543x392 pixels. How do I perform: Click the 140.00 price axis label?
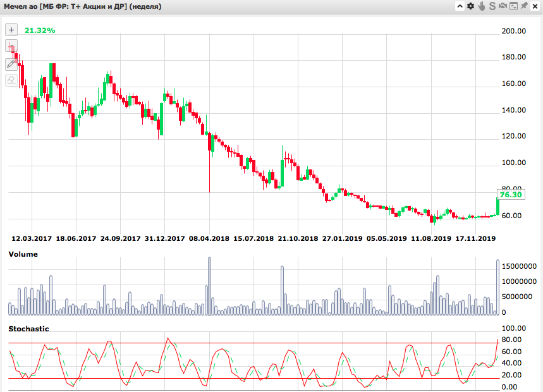point(514,110)
